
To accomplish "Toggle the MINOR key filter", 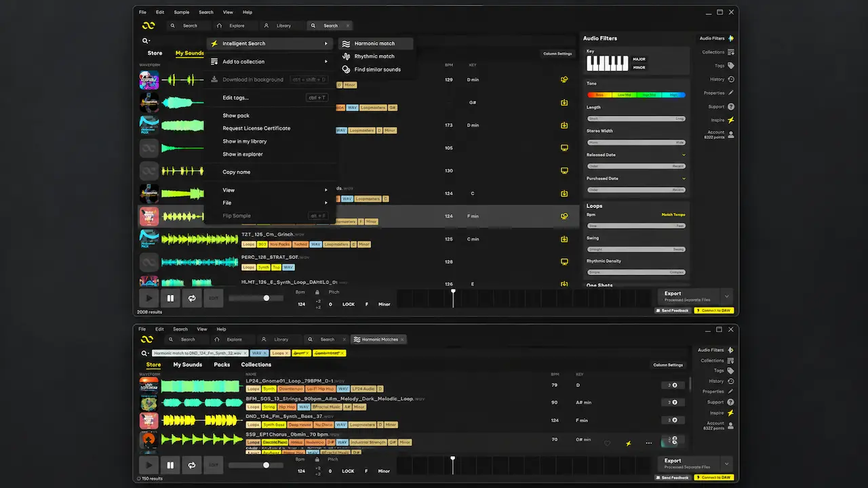I will pos(639,67).
